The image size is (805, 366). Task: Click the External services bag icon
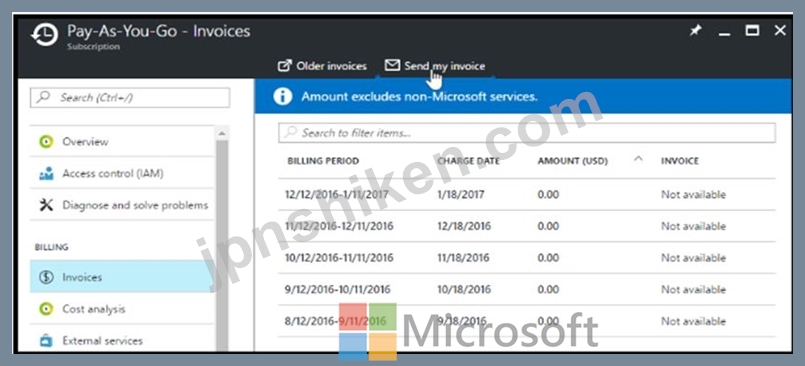tap(46, 341)
